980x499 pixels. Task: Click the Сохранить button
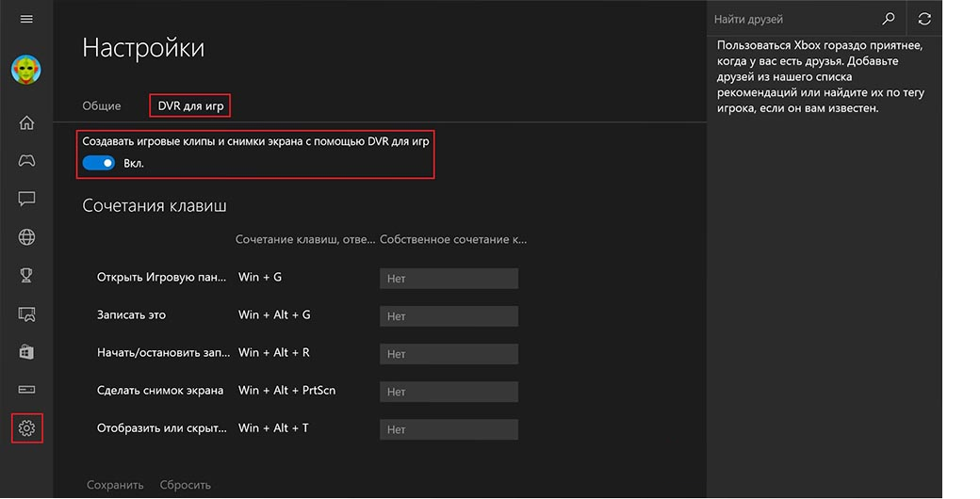(115, 485)
